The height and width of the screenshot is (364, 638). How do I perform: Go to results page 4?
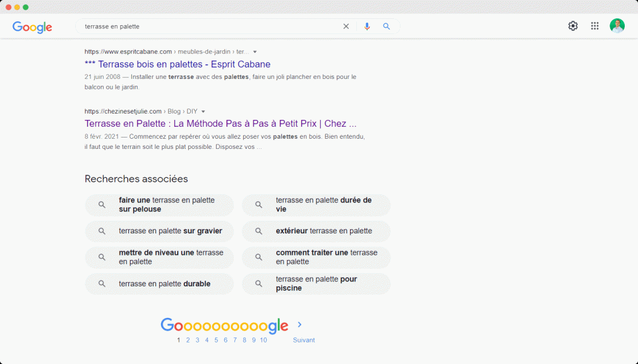(x=207, y=340)
